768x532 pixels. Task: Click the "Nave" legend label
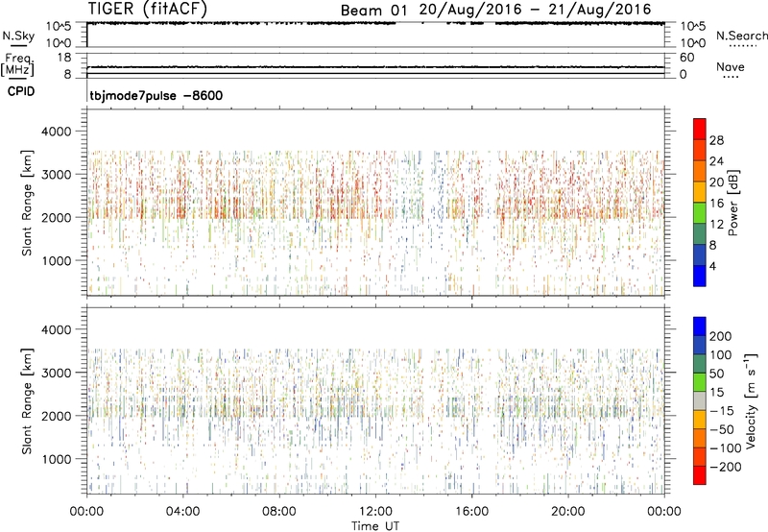tap(731, 66)
